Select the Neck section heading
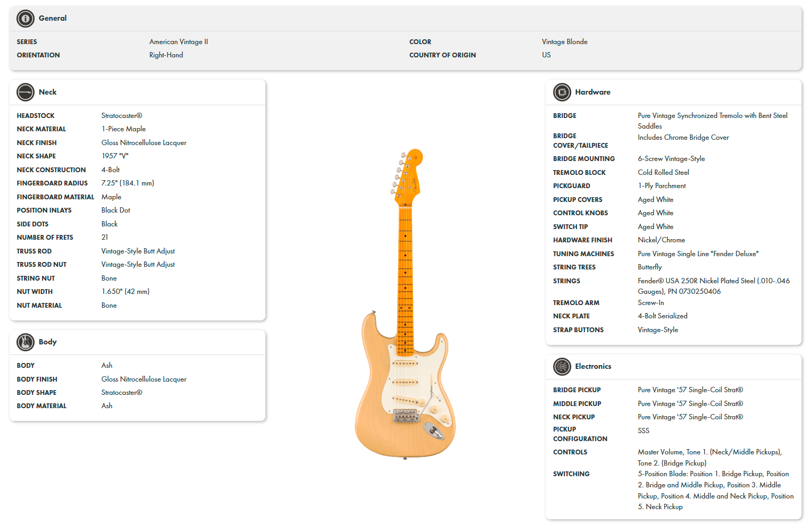809x532 pixels. (47, 92)
